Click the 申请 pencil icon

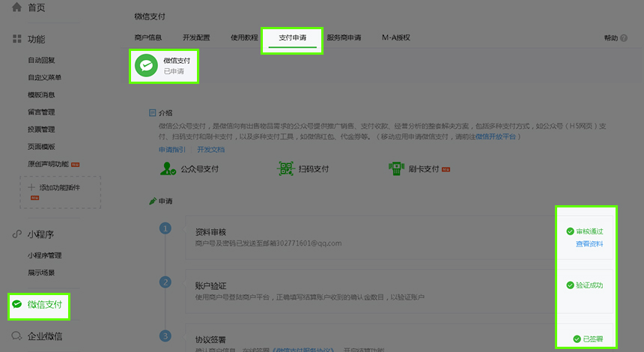pyautogui.click(x=152, y=201)
